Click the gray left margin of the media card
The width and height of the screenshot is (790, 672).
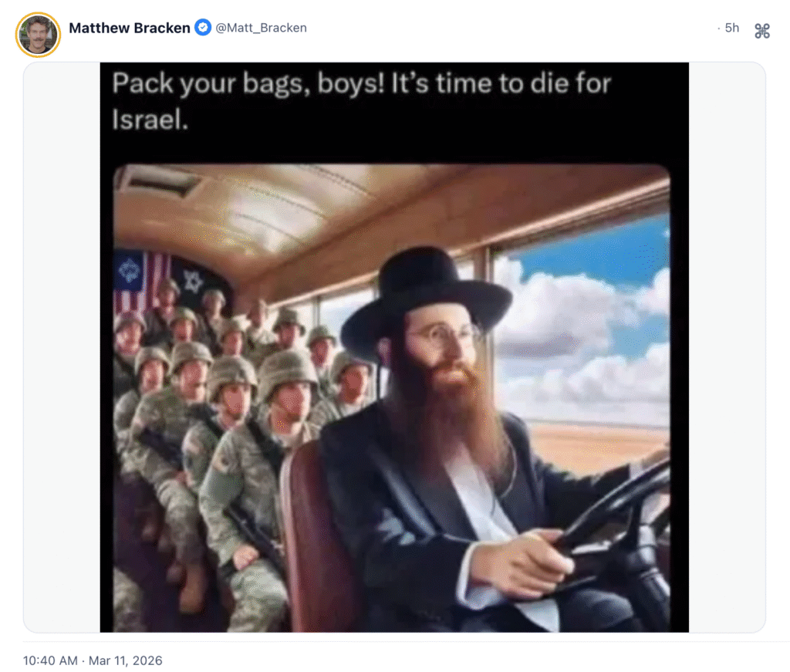[x=62, y=347]
